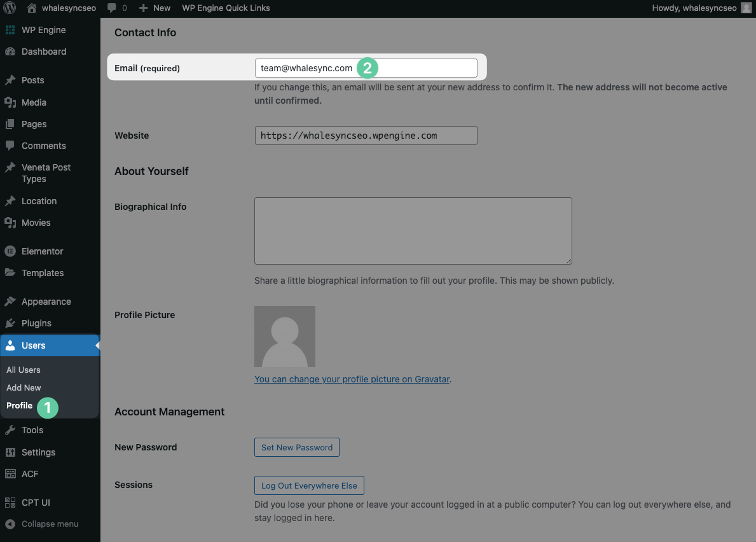
Task: Click into the Biographical Info textarea
Action: pos(413,231)
